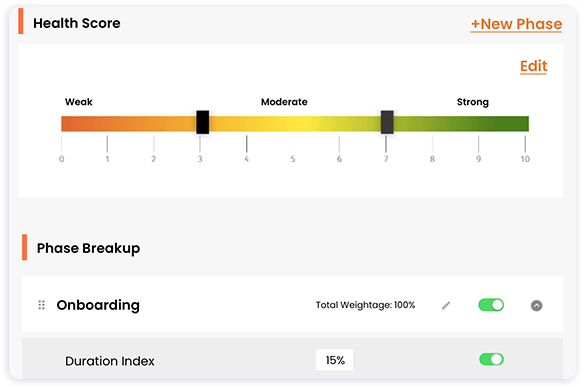Click the pencil edit icon for Onboarding
This screenshot has width=583, height=388.
pos(446,305)
